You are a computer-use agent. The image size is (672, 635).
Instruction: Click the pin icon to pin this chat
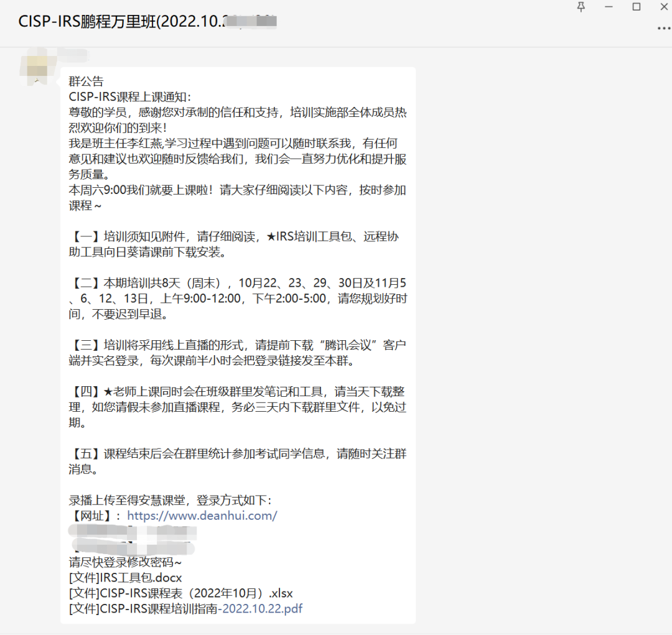580,7
